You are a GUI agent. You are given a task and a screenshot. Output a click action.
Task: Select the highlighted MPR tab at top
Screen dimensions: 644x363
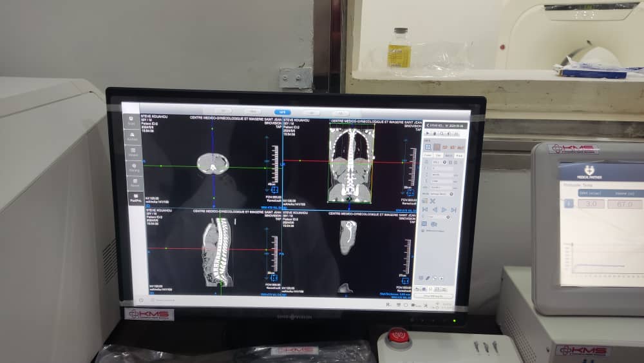(x=282, y=112)
